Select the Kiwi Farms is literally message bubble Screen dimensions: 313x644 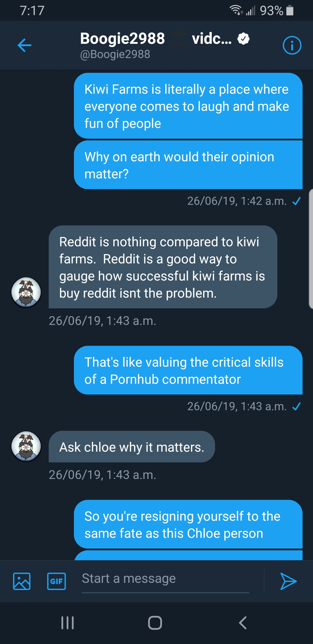click(188, 106)
